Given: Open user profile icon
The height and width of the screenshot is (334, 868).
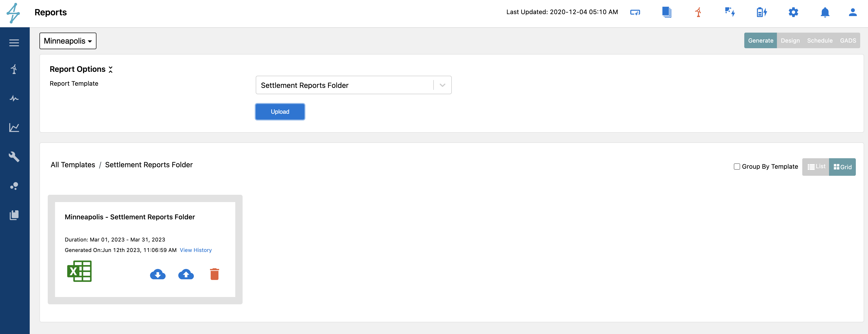Looking at the screenshot, I should coord(853,12).
